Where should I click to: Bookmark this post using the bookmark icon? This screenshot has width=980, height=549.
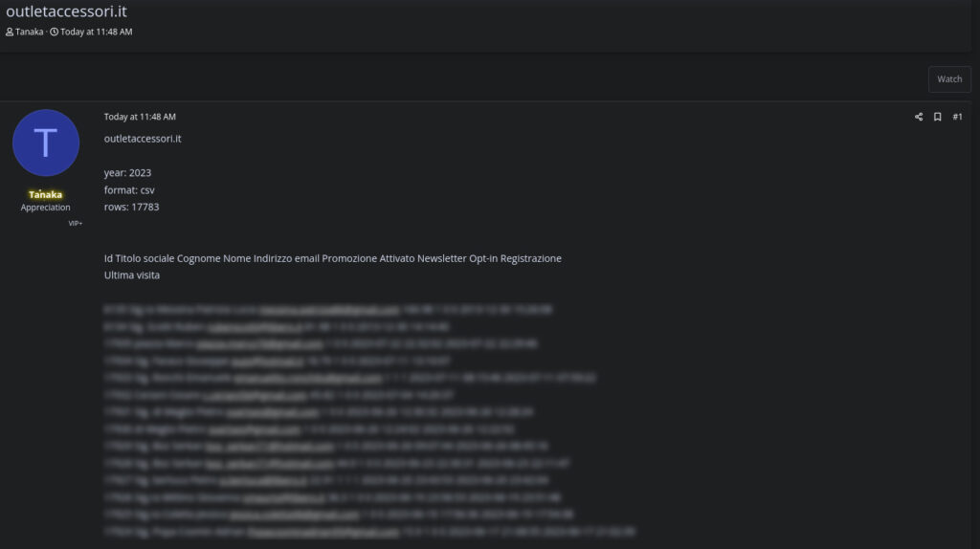(938, 117)
